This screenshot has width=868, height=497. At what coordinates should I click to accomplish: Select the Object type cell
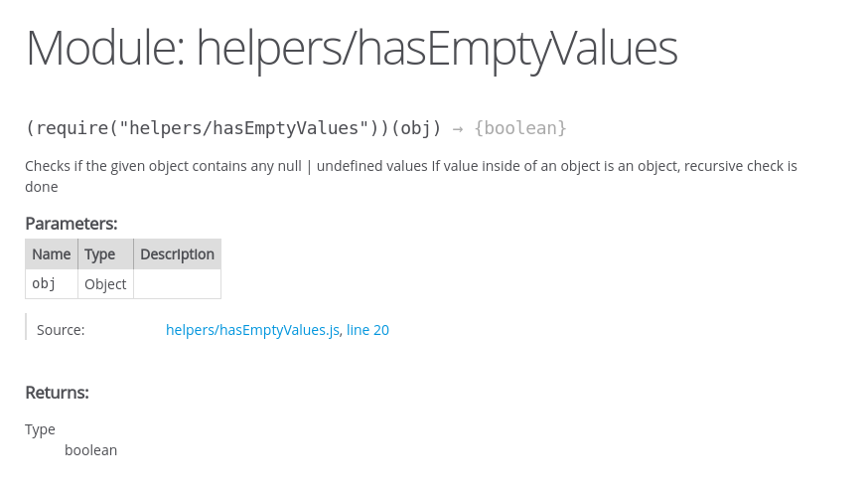pos(105,283)
